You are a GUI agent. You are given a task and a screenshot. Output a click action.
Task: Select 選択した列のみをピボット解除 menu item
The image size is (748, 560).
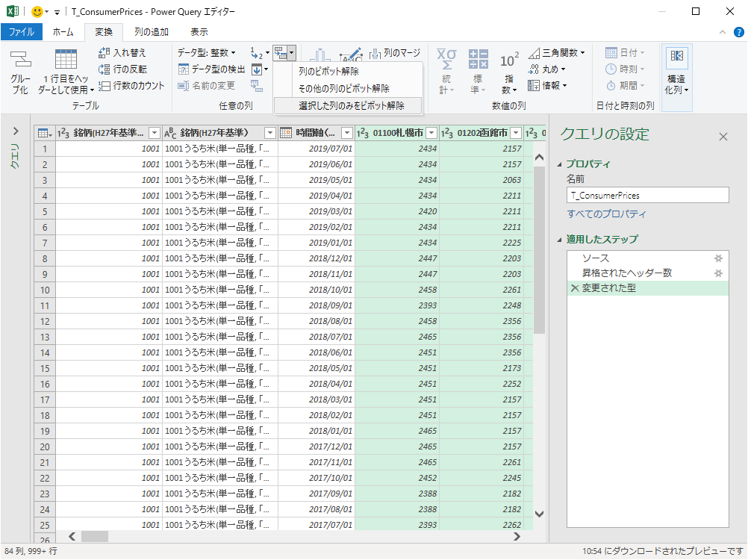(x=351, y=106)
